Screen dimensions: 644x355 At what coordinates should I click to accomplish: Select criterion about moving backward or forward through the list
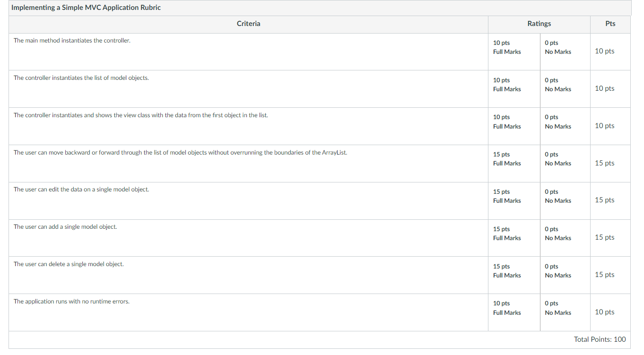pos(180,153)
